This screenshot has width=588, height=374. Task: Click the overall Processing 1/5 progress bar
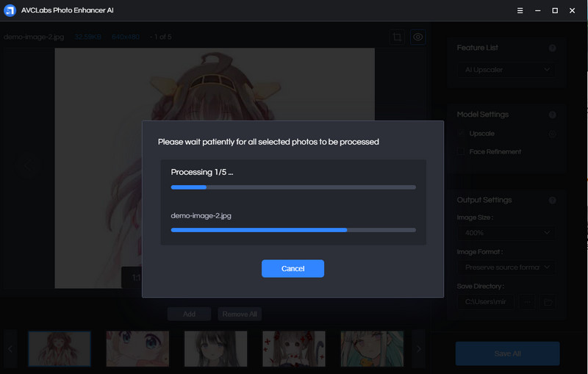293,187
